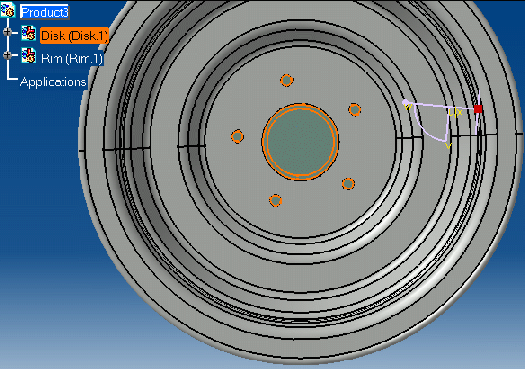Pick the bottom bolt hole
Screen dimensions: 525x369
275,201
